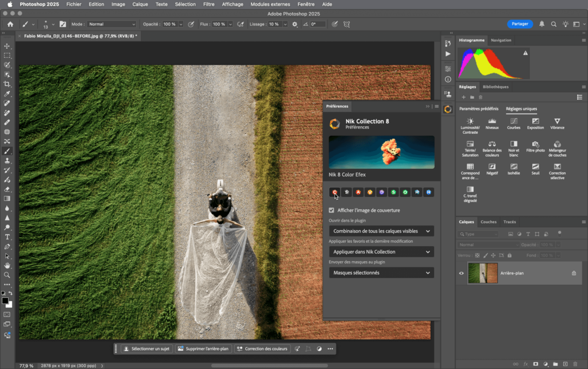Select the Move tool

[7, 46]
